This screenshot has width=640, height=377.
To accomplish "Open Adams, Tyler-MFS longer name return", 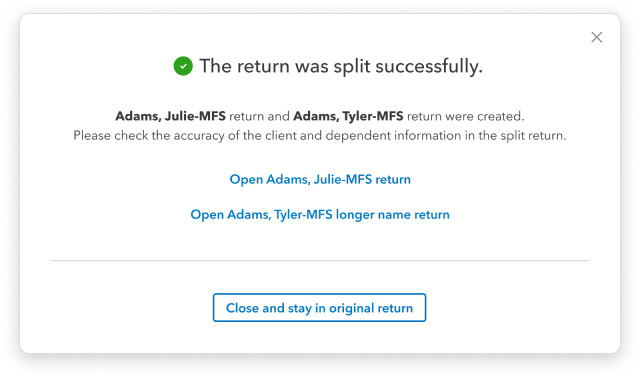I will (320, 215).
